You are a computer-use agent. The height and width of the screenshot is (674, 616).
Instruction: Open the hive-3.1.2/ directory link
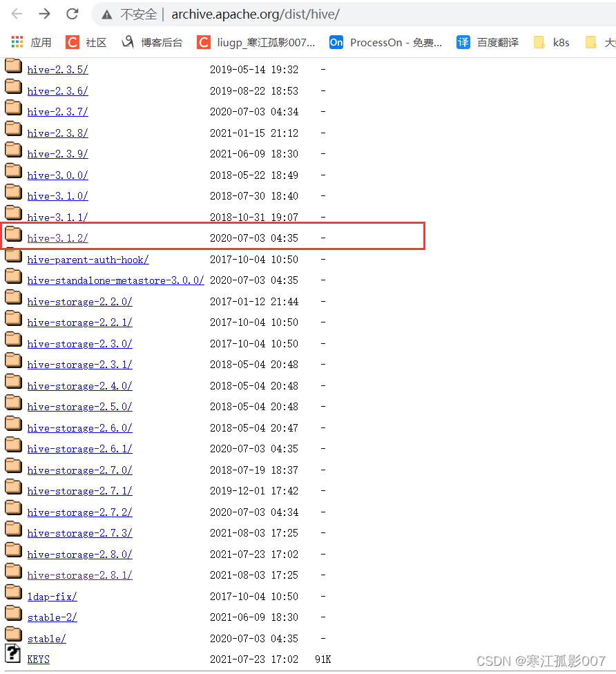(57, 238)
